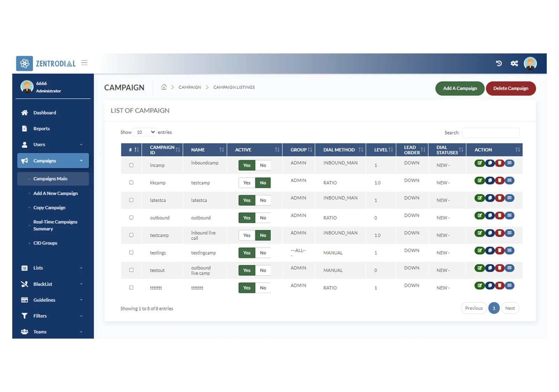559x392 pixels.
Task: Check the checkbox for testcamp row
Action: point(131,235)
